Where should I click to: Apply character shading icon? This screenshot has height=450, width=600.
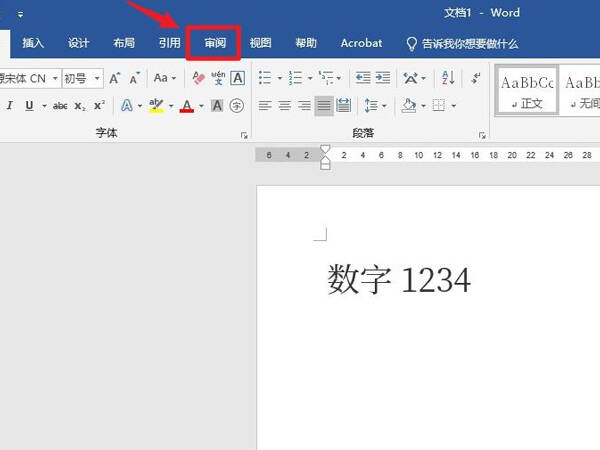pos(217,106)
